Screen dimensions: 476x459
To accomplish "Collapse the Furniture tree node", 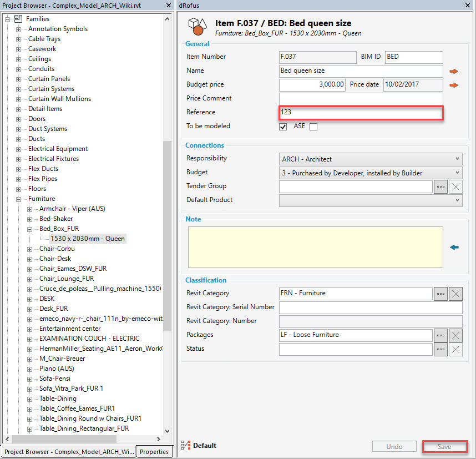I will click(x=19, y=199).
